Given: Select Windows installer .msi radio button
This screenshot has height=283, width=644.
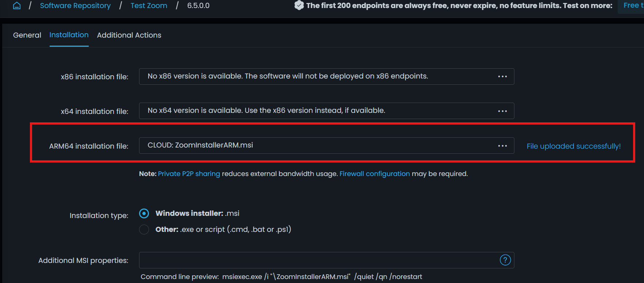Looking at the screenshot, I should (x=144, y=213).
